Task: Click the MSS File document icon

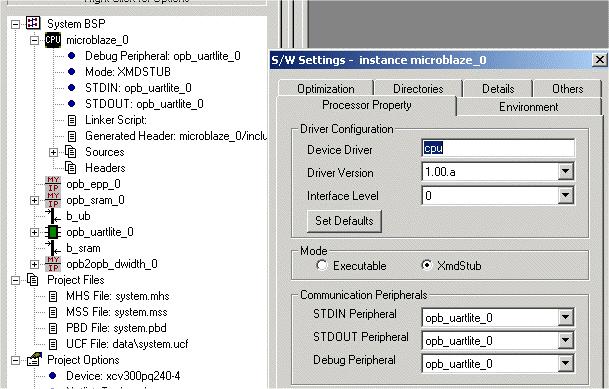Action: pos(53,312)
